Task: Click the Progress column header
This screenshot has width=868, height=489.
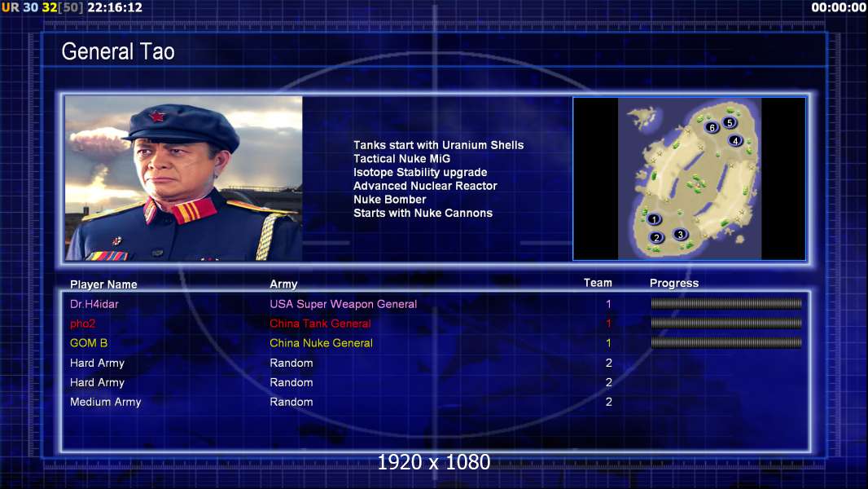Action: click(x=674, y=283)
